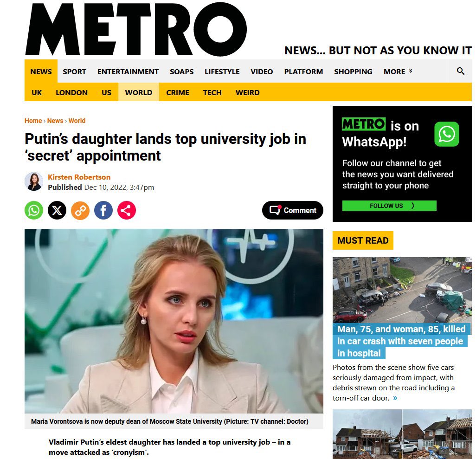This screenshot has width=476, height=459.
Task: Go to the Weird sub-section
Action: pos(247,92)
